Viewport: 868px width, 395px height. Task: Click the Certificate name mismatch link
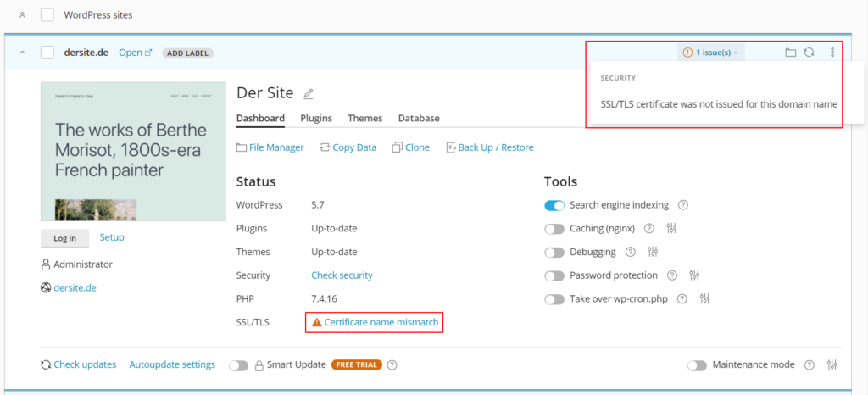point(381,322)
